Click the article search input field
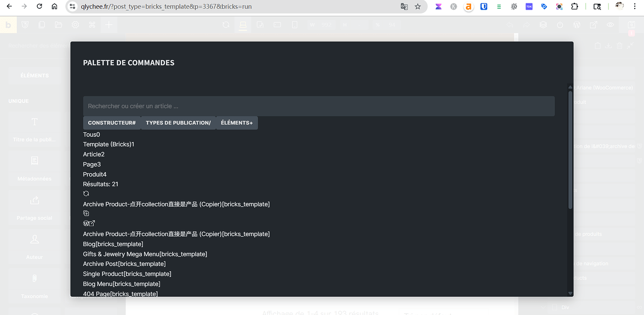 coord(319,106)
